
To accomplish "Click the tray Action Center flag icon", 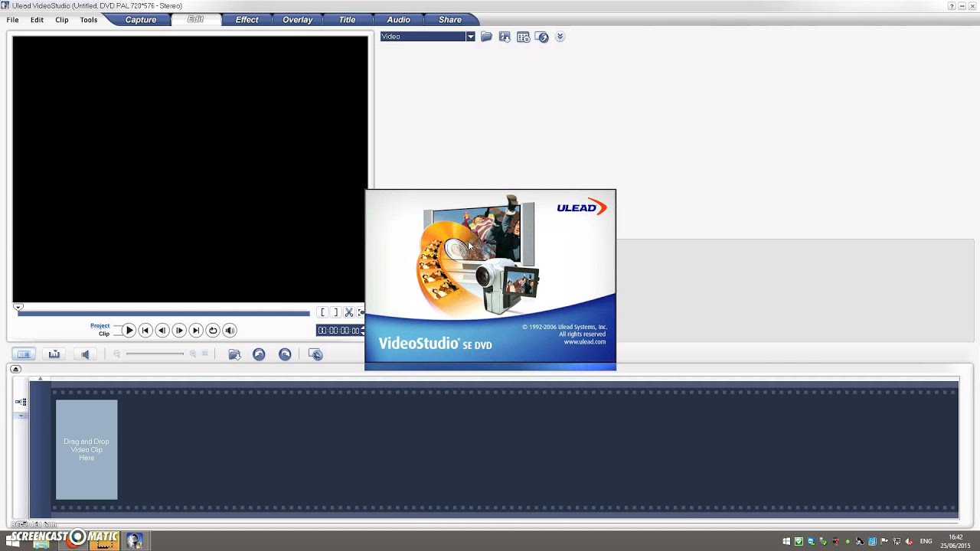I will click(x=884, y=542).
